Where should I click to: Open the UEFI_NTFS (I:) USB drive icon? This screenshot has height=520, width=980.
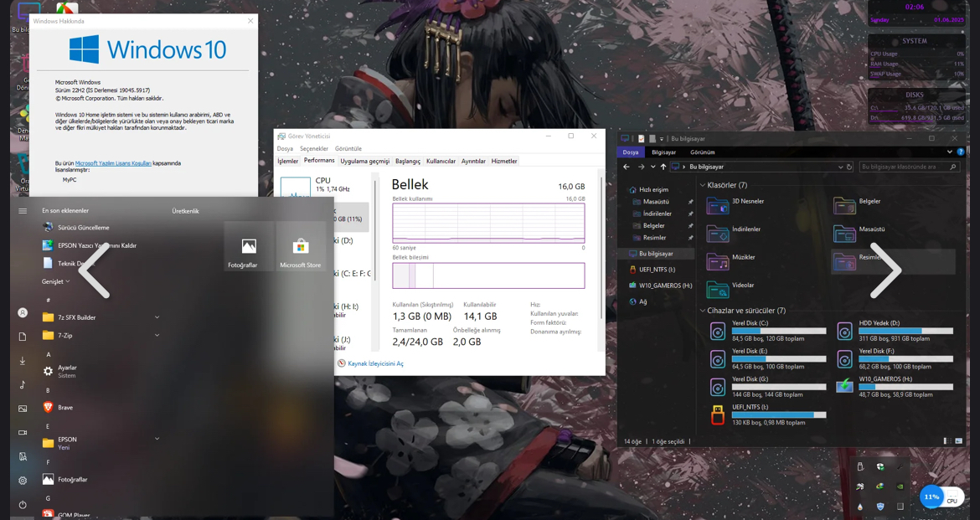718,415
